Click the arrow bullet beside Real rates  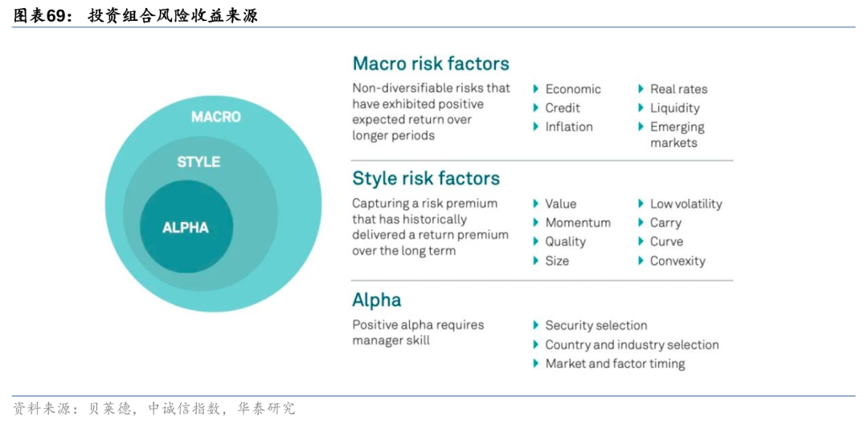pos(641,89)
